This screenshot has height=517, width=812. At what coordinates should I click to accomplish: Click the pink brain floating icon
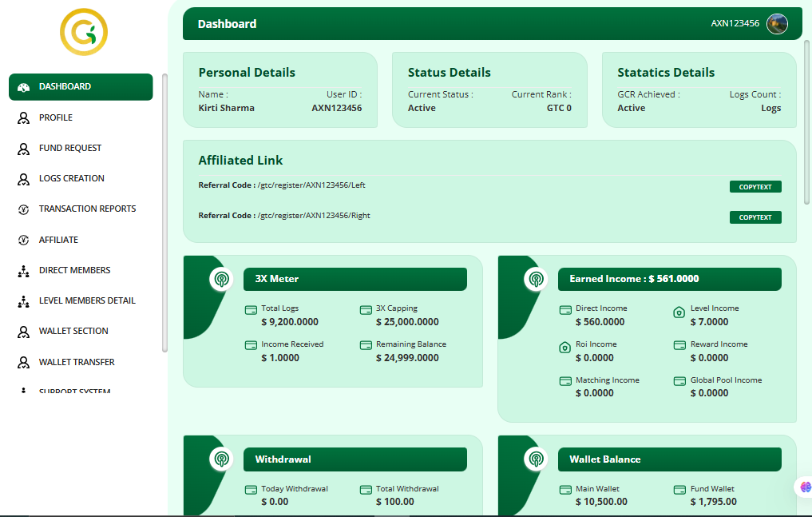[x=806, y=487]
